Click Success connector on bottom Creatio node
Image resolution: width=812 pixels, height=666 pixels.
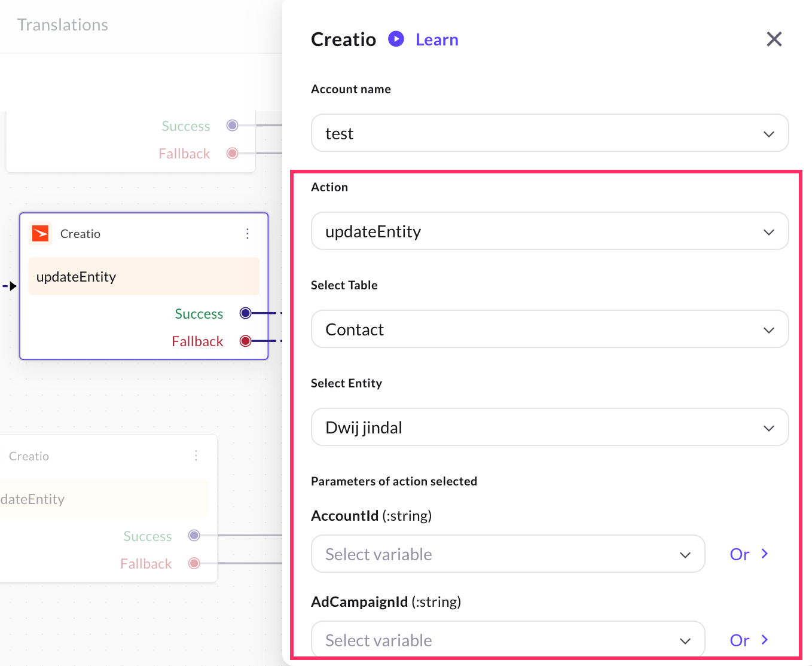[x=194, y=536]
